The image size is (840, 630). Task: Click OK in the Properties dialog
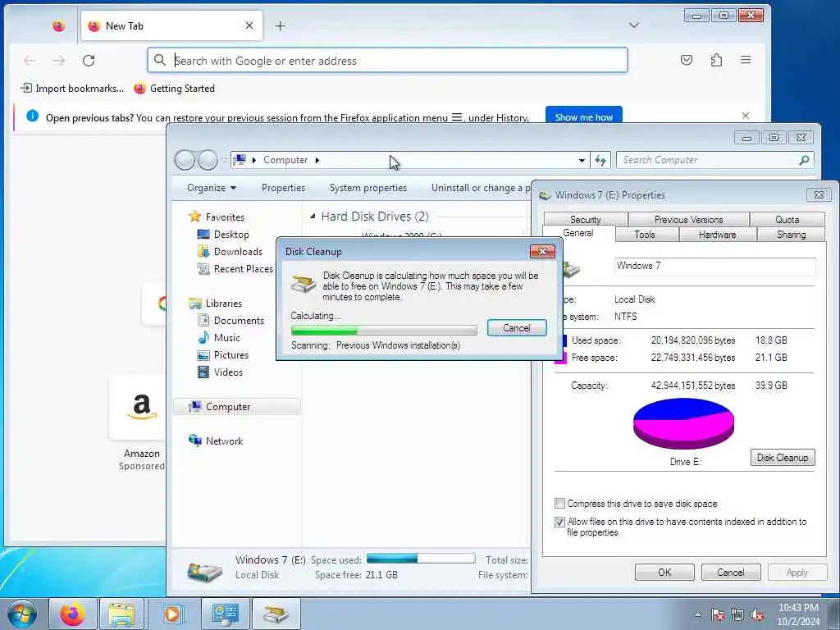pos(664,572)
